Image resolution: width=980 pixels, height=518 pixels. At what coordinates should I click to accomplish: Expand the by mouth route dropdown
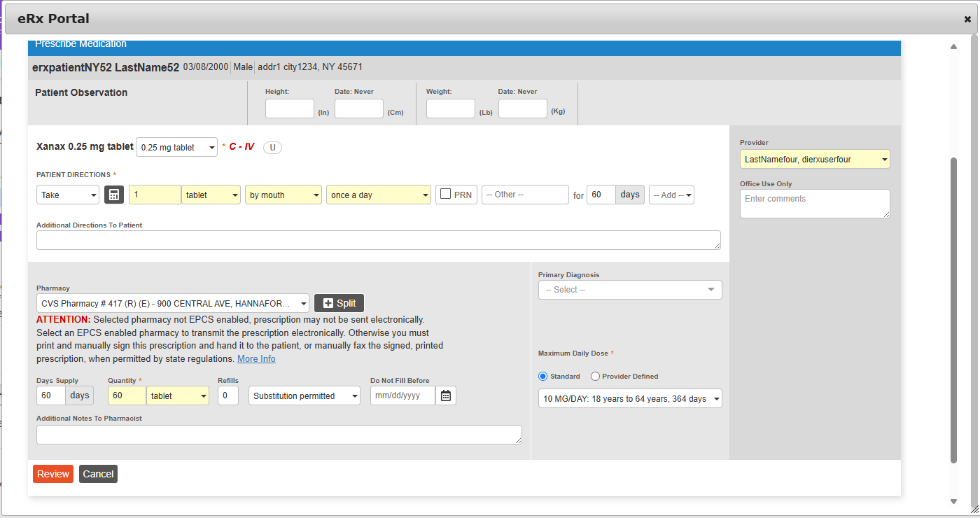pyautogui.click(x=283, y=194)
